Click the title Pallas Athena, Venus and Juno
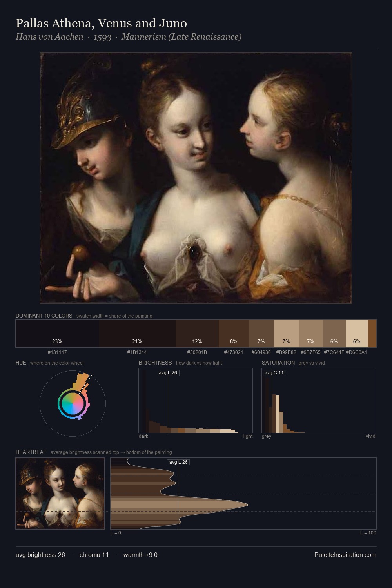This screenshot has height=588, width=392. [101, 24]
